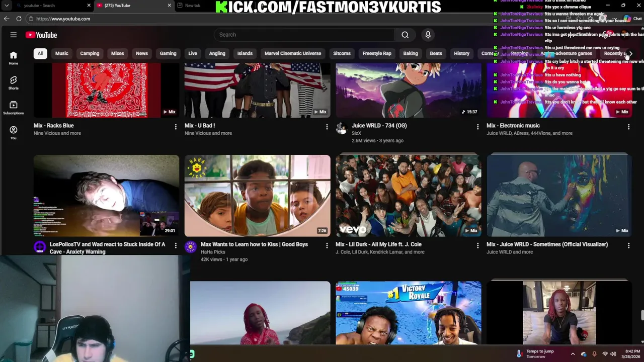644x362 pixels.
Task: Open Juice WRLD - 734 (OG) title
Action: 379,126
